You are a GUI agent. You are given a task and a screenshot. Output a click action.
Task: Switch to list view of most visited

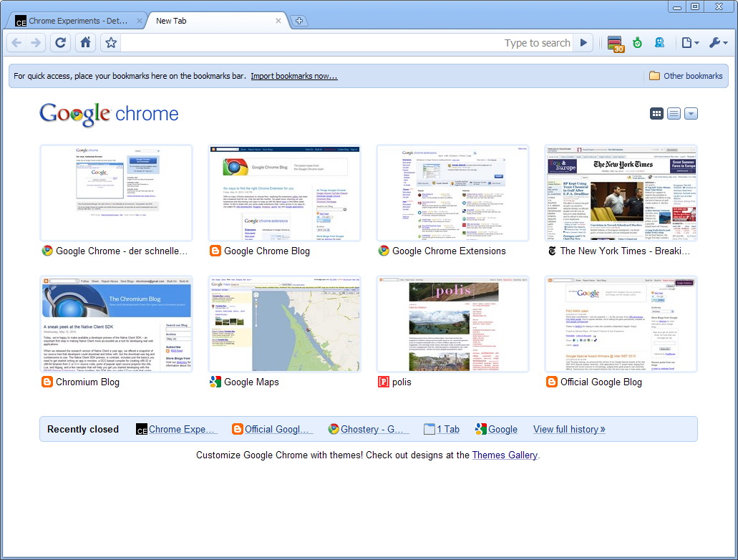click(674, 114)
